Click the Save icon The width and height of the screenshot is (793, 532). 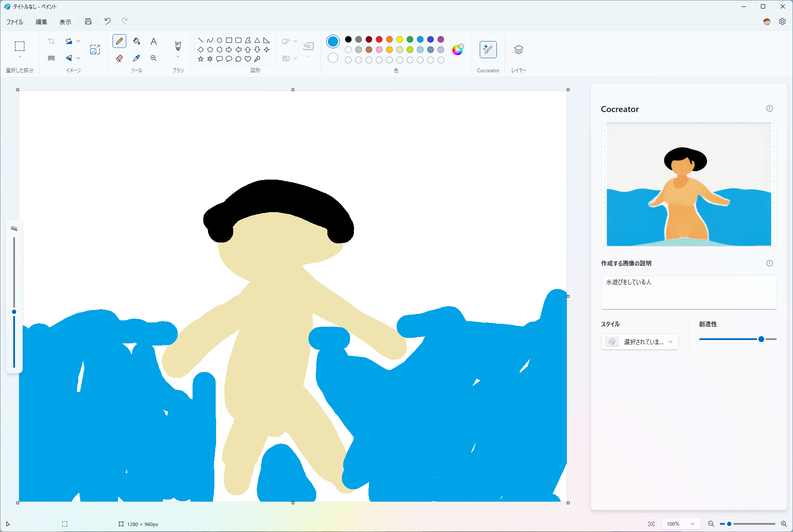pyautogui.click(x=88, y=21)
